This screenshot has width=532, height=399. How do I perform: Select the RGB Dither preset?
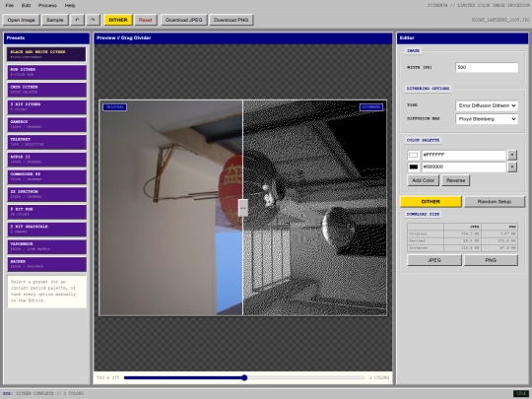click(x=47, y=72)
